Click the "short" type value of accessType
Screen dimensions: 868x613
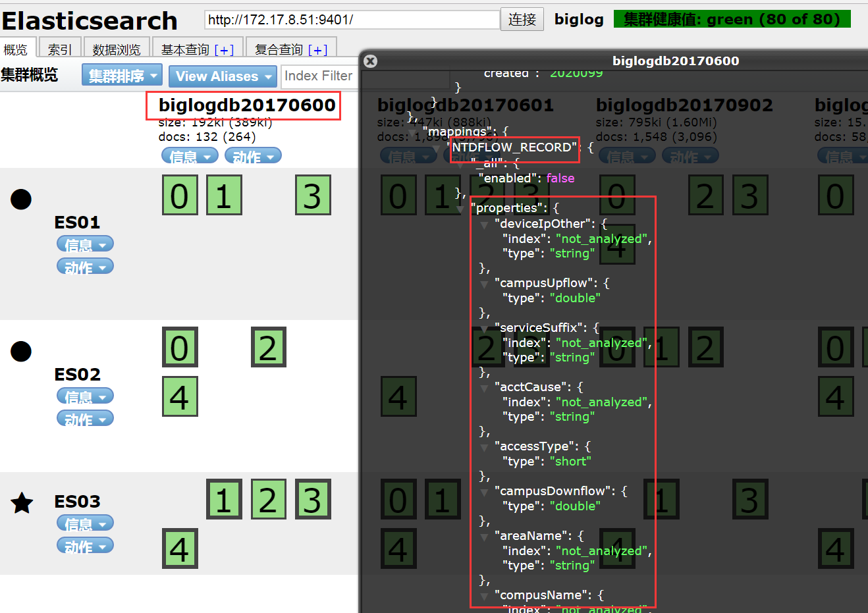(570, 462)
